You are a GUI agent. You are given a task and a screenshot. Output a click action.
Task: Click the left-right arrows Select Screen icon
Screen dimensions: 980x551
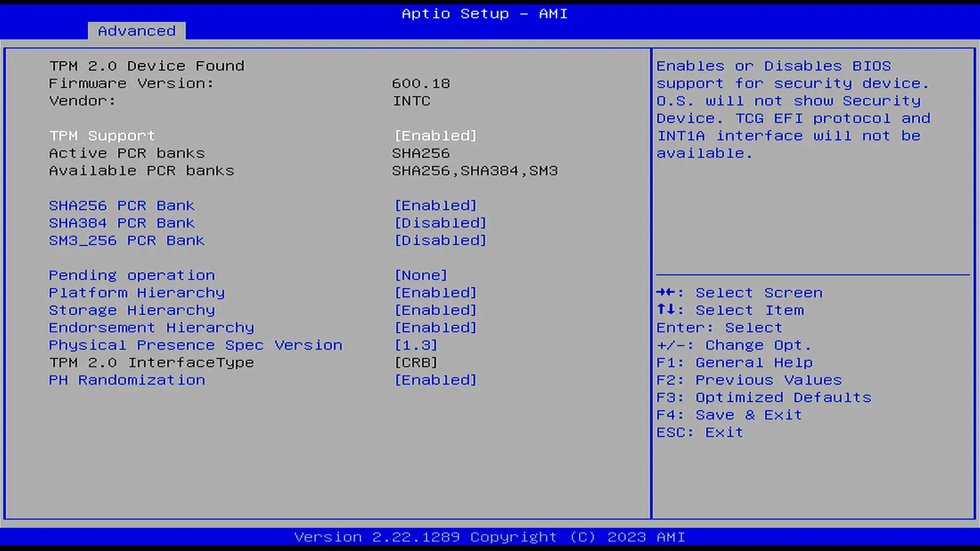[666, 292]
